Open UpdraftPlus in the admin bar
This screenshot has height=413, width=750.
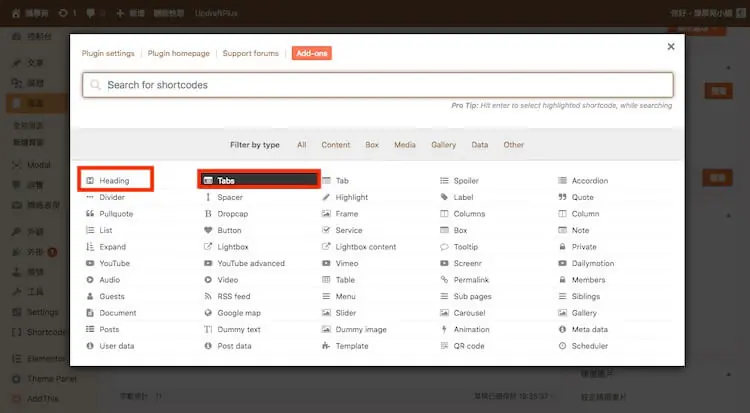tap(216, 13)
